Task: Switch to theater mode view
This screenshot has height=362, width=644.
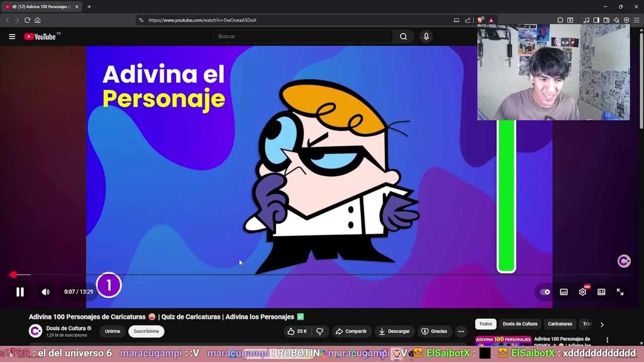Action: coord(601,292)
